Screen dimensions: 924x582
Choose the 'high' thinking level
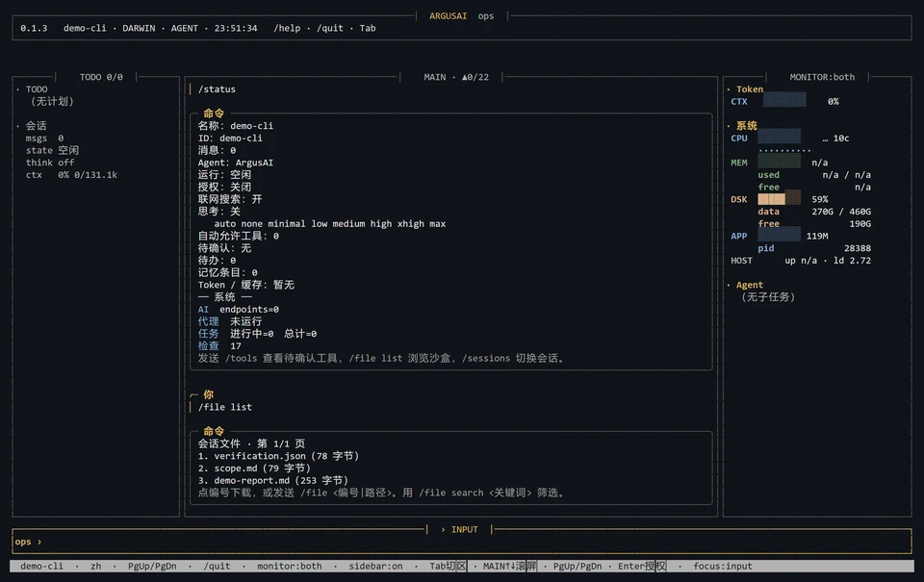pos(381,224)
